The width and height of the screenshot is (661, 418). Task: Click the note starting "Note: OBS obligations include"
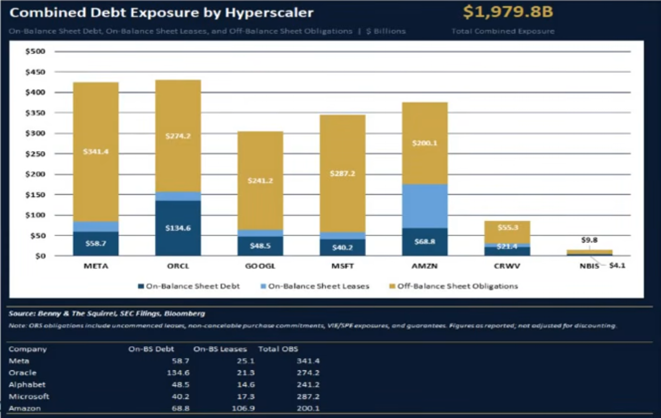point(312,325)
